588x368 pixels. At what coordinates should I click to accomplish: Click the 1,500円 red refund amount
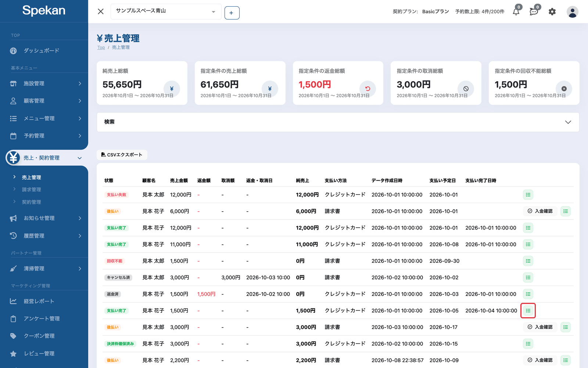coord(206,294)
